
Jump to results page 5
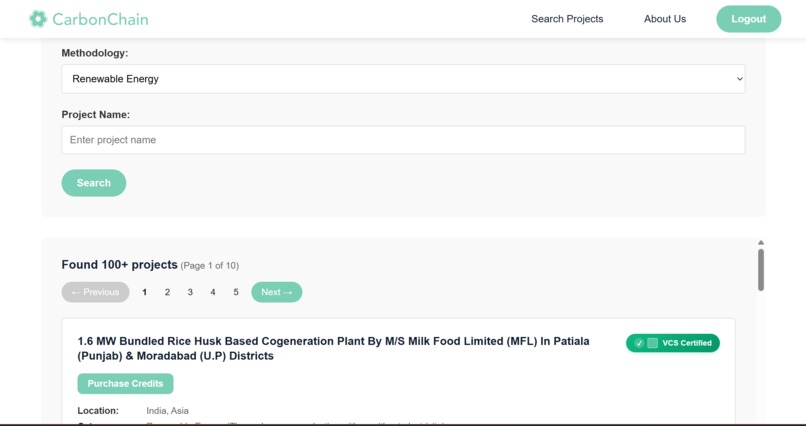pyautogui.click(x=236, y=292)
